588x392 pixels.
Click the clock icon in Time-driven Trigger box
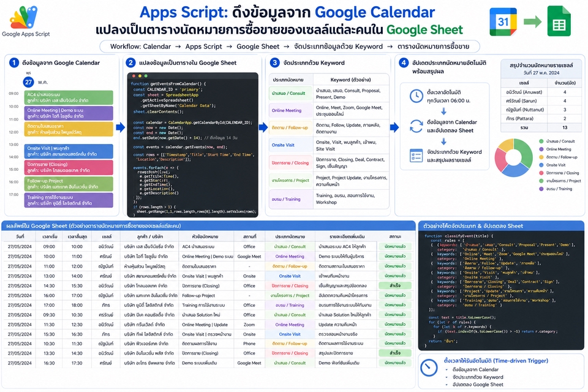click(429, 368)
